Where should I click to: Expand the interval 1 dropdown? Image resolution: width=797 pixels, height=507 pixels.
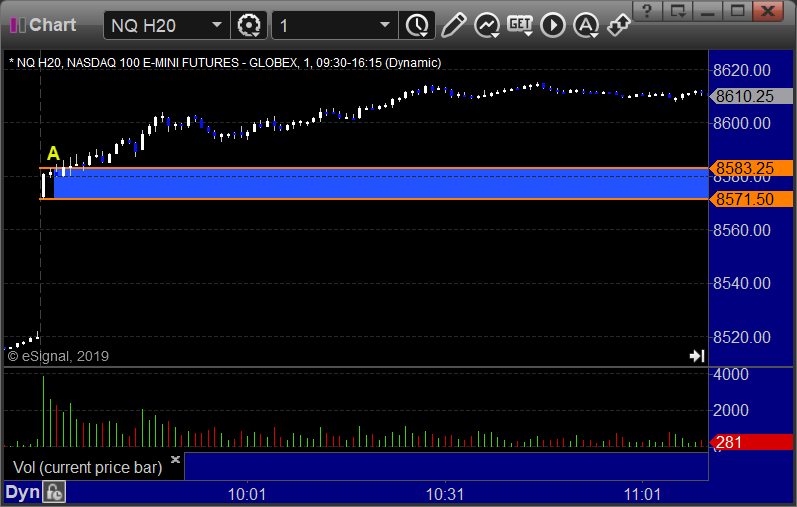click(385, 25)
